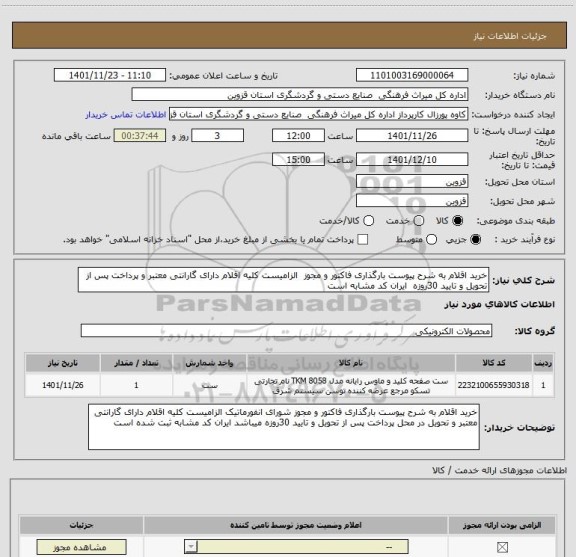Screen dimensions: 576x557
Task: Click the نام کالا column header
Action: 351,363
